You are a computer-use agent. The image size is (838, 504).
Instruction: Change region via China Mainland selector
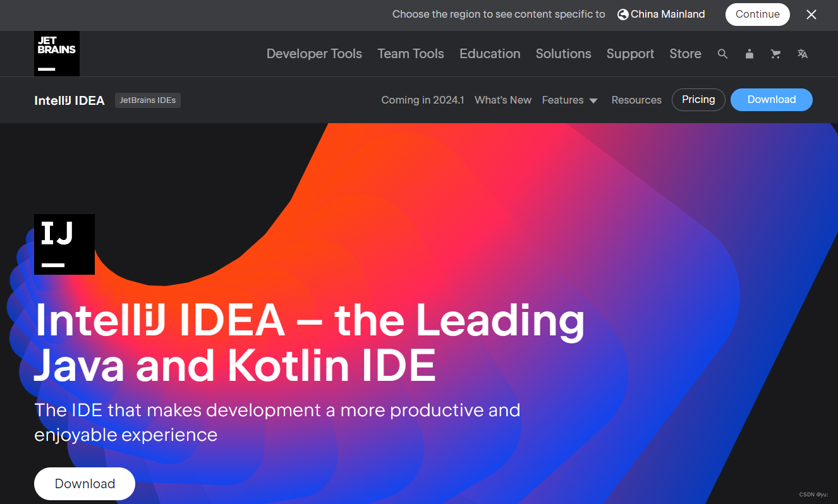667,14
